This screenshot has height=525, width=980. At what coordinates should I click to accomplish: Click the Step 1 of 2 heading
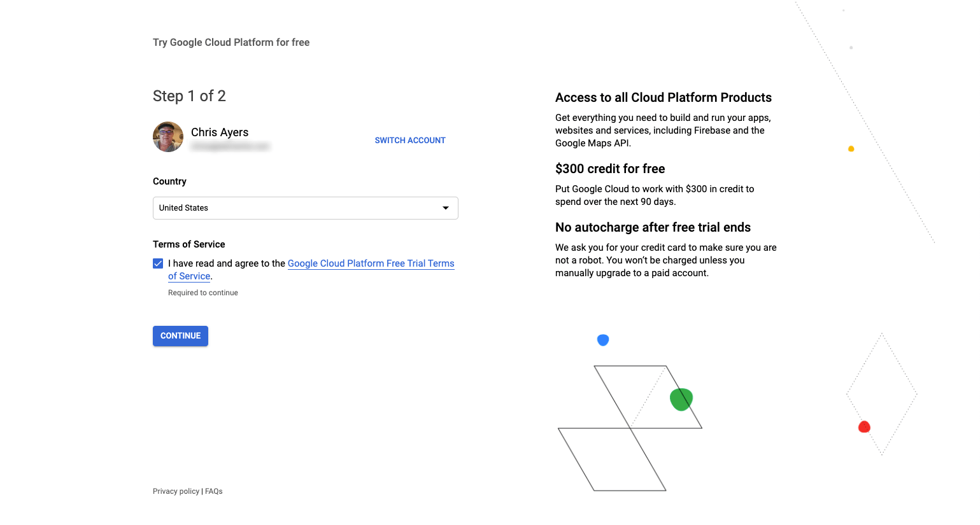point(189,95)
